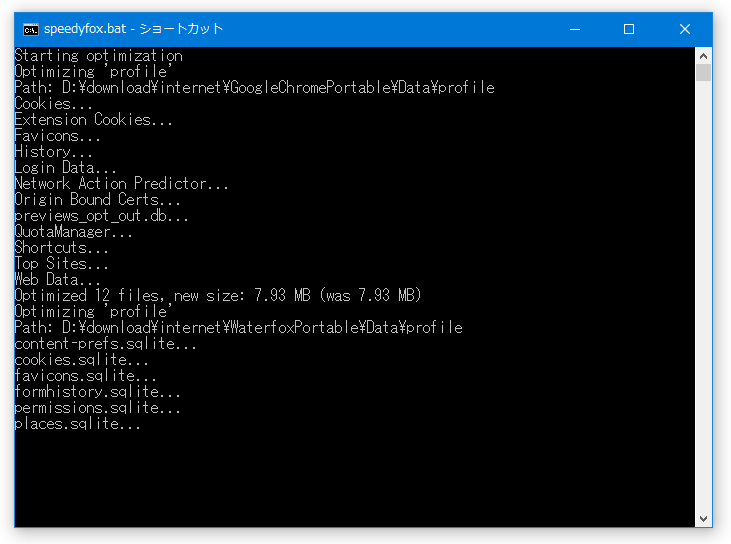Click the scrollbar down arrow

[703, 519]
